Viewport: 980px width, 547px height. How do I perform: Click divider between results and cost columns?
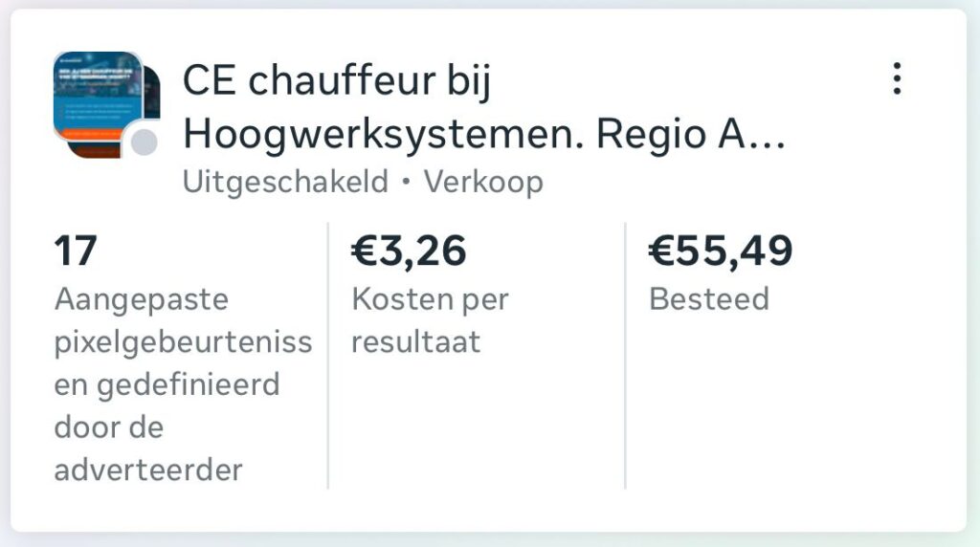click(x=328, y=356)
